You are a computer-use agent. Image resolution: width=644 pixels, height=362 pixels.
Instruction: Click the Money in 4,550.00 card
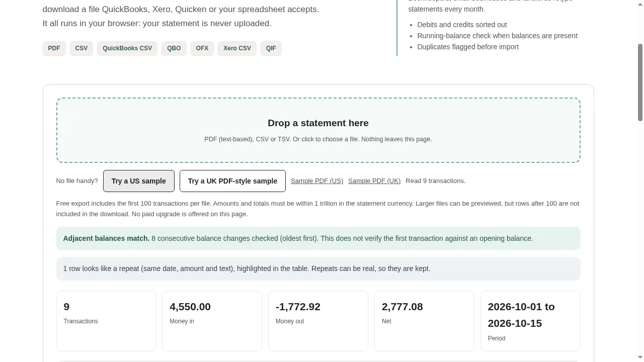(212, 321)
